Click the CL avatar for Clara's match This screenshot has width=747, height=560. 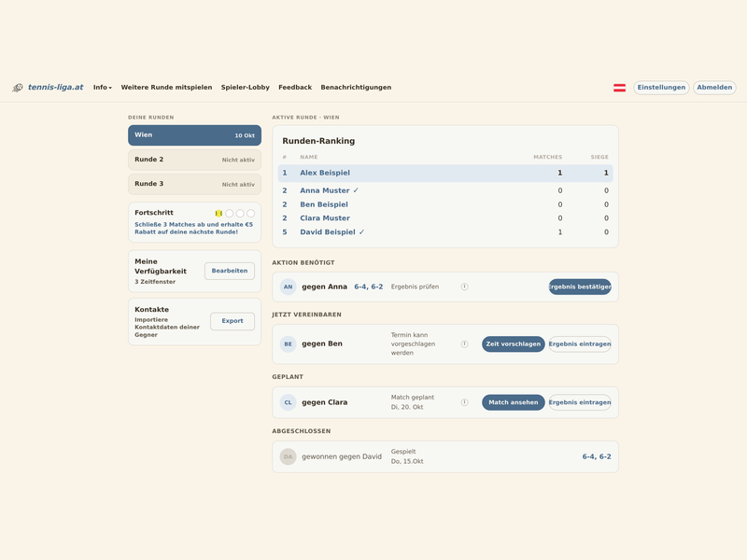click(289, 402)
